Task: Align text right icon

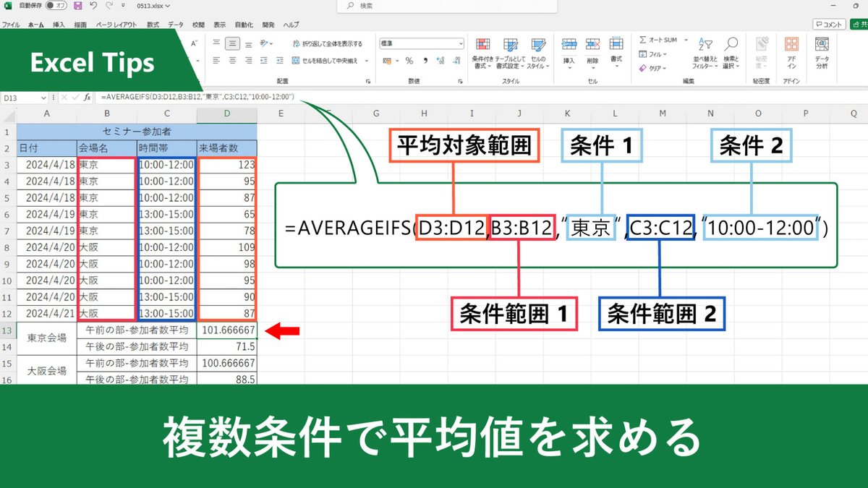Action: pyautogui.click(x=247, y=61)
